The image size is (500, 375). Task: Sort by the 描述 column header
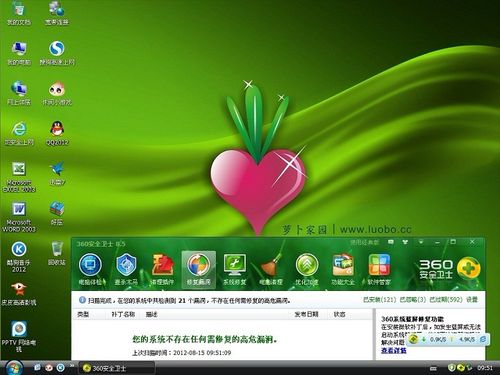tap(151, 314)
